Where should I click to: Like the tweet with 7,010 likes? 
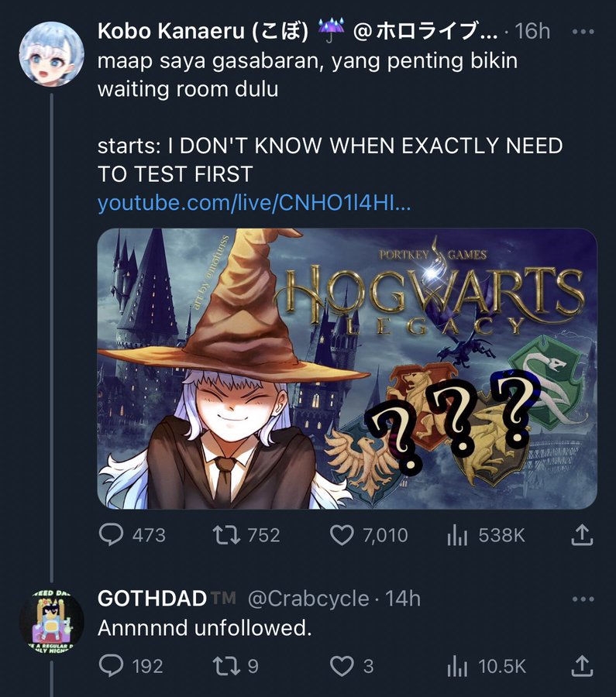(342, 535)
